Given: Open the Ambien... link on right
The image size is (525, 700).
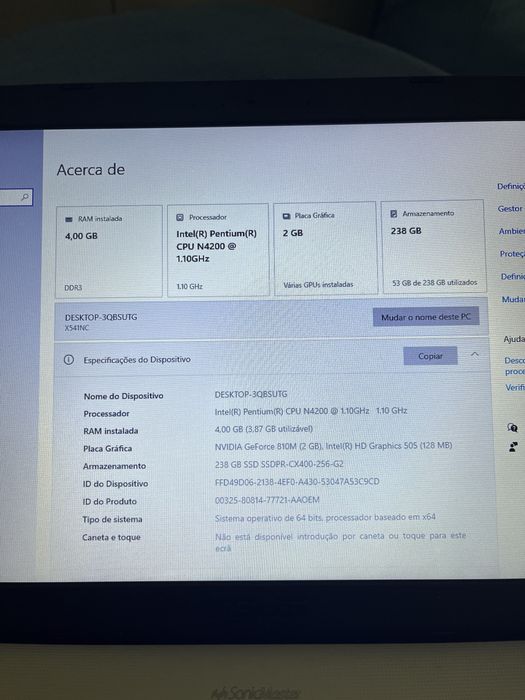Looking at the screenshot, I should pos(512,231).
